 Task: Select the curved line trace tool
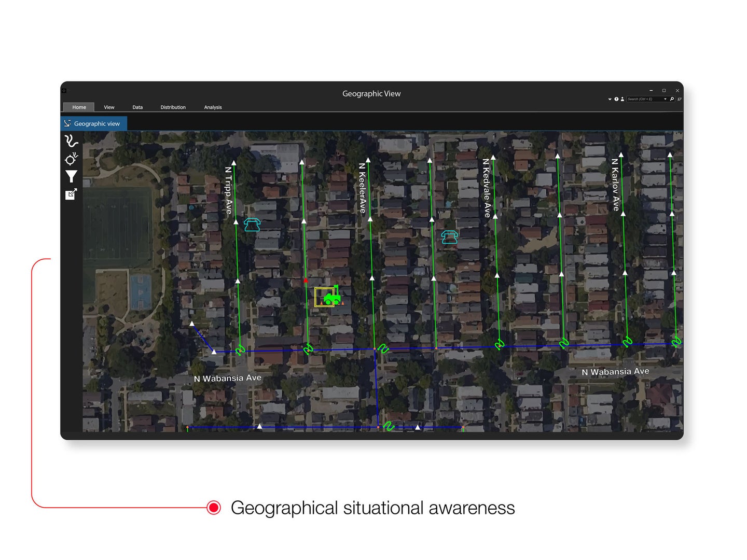[x=71, y=141]
